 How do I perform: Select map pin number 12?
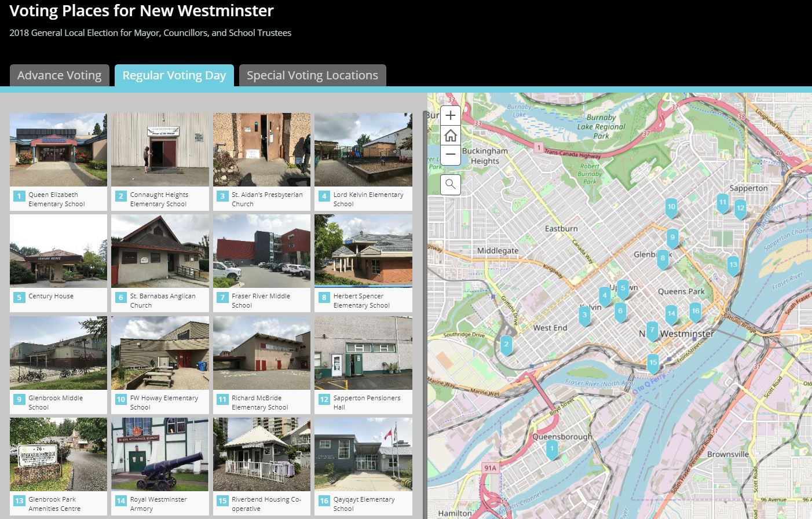click(x=740, y=208)
